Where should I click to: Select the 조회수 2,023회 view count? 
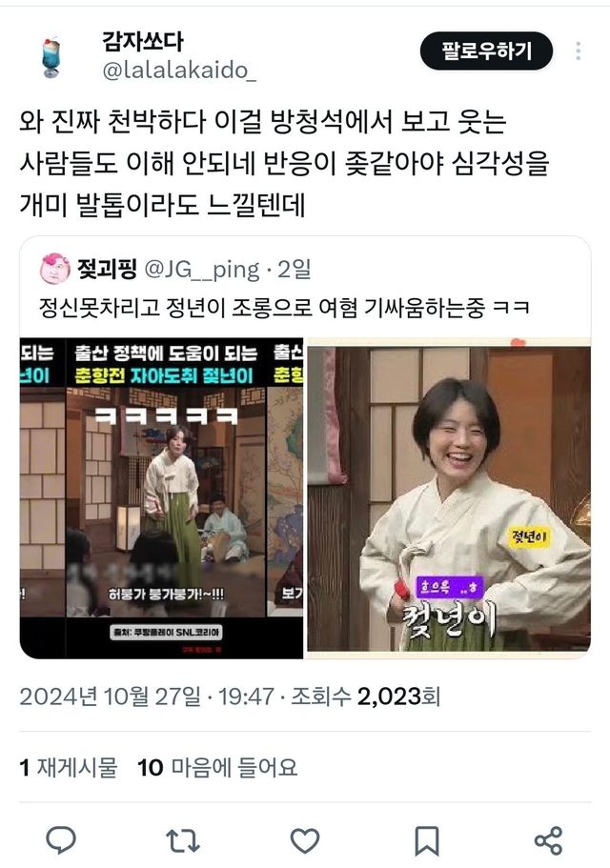(366, 696)
